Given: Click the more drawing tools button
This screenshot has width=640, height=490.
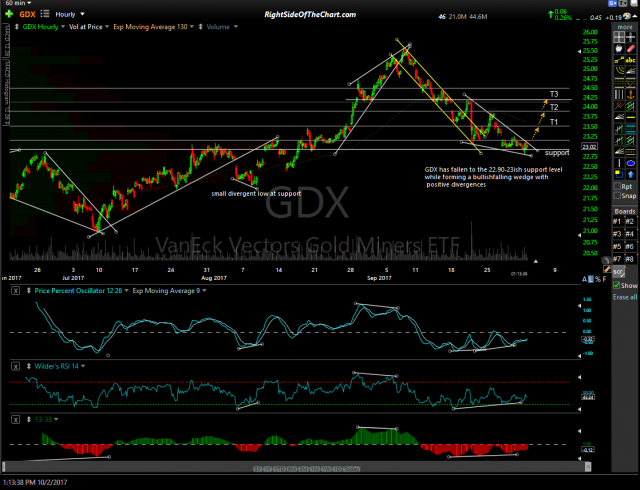Looking at the screenshot, I should click(x=625, y=27).
